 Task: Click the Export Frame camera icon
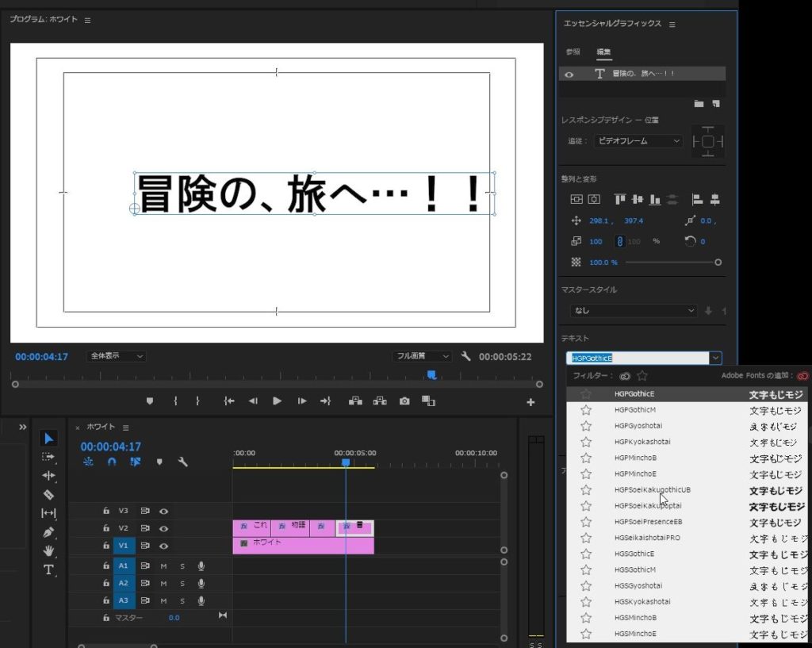[x=404, y=401]
